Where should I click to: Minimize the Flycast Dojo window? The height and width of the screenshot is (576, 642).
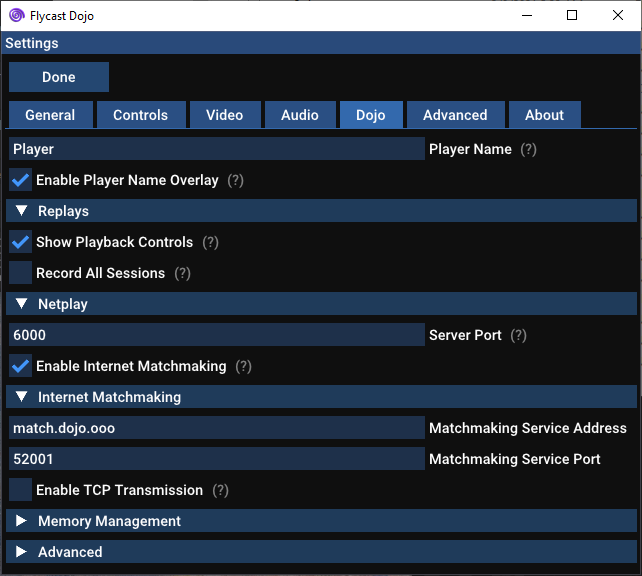527,16
